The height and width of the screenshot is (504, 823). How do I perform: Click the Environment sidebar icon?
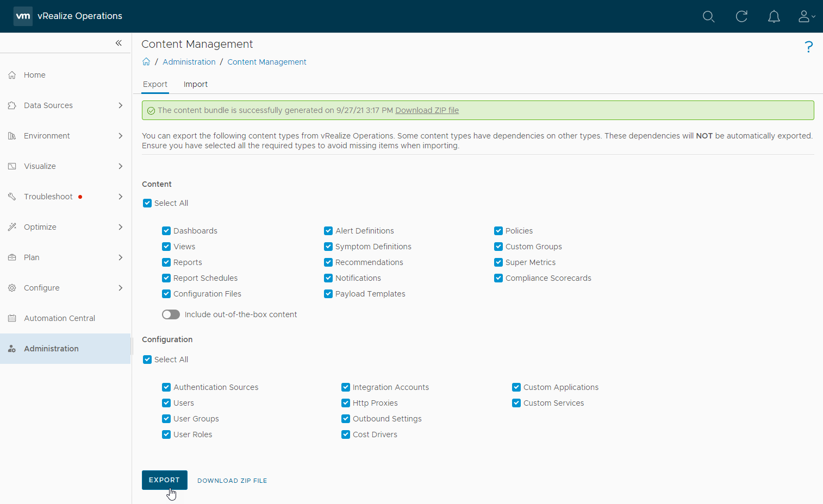click(x=12, y=136)
